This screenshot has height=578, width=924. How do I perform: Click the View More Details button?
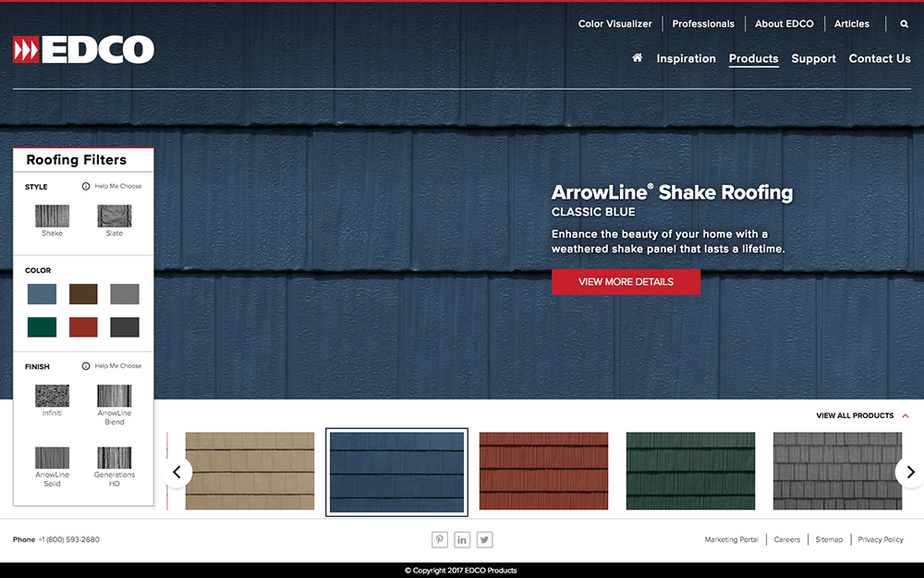[x=626, y=282]
